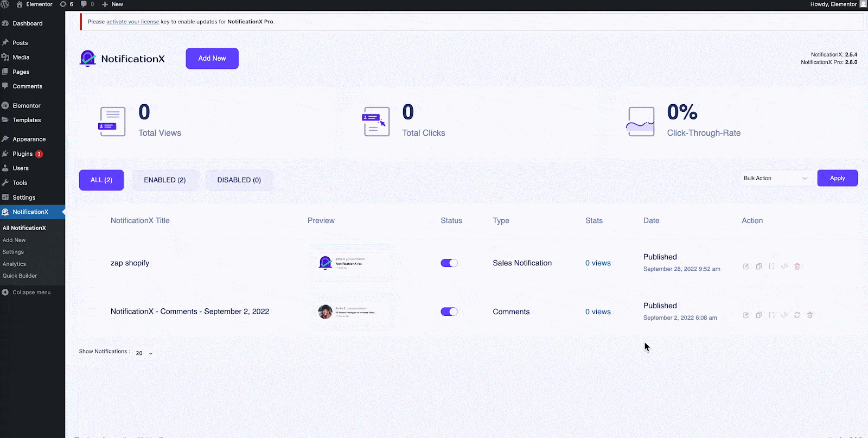
Task: Open the updates icon showing 6
Action: [66, 4]
